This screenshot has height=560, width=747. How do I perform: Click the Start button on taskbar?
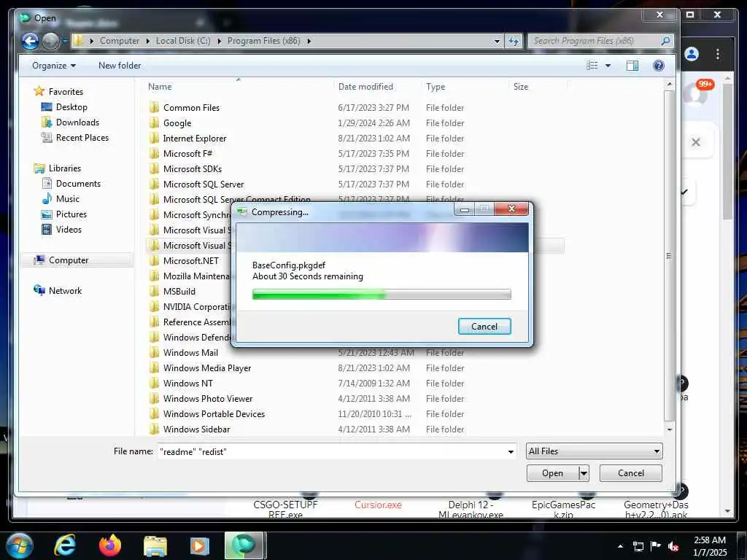coord(18,545)
